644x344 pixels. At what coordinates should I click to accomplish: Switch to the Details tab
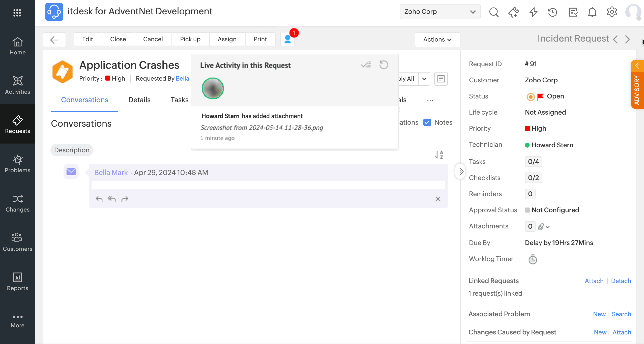(x=139, y=100)
